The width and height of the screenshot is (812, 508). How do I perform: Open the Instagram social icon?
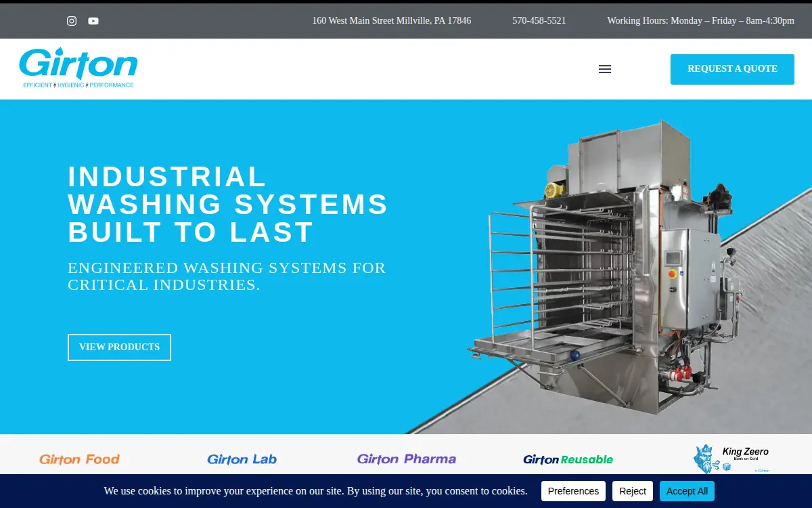(x=72, y=21)
